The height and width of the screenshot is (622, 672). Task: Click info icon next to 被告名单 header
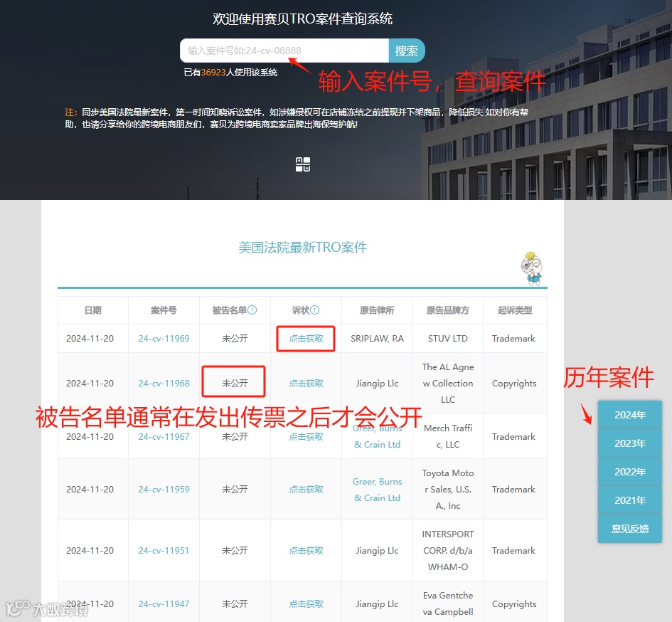252,310
